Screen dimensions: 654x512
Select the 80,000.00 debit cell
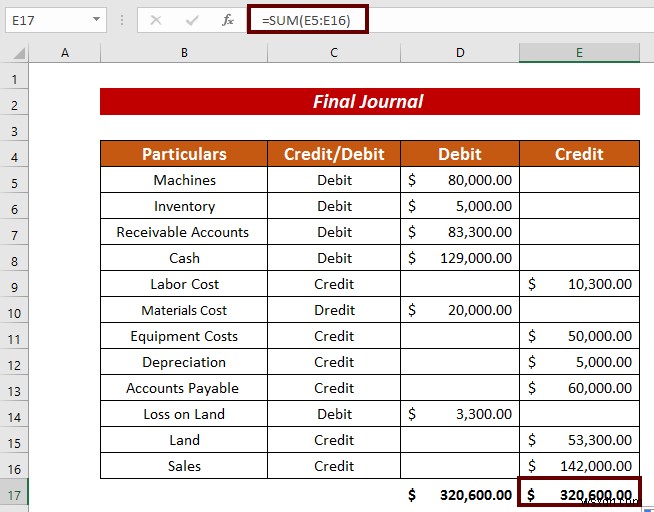coord(460,180)
